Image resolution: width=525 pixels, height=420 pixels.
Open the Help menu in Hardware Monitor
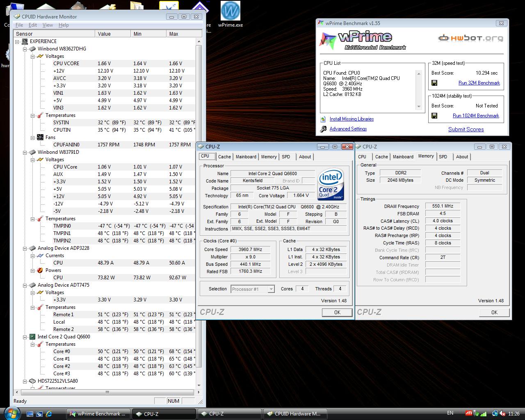[64, 25]
